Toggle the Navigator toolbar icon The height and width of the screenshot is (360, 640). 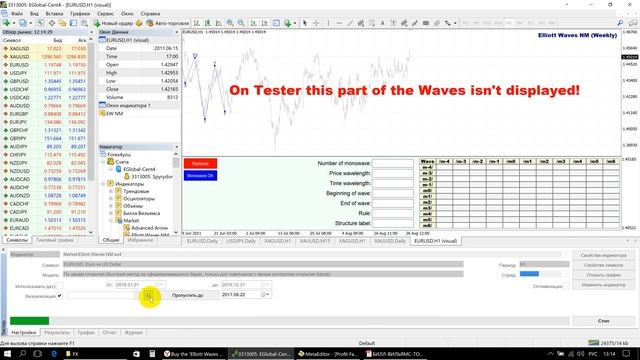click(62, 23)
